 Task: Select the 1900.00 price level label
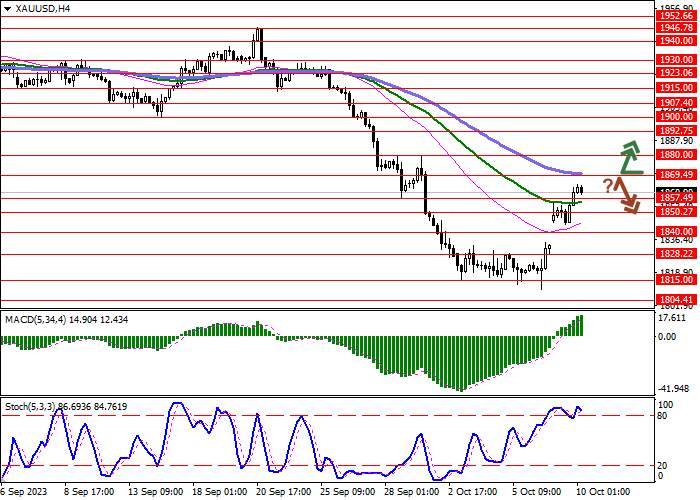point(677,117)
